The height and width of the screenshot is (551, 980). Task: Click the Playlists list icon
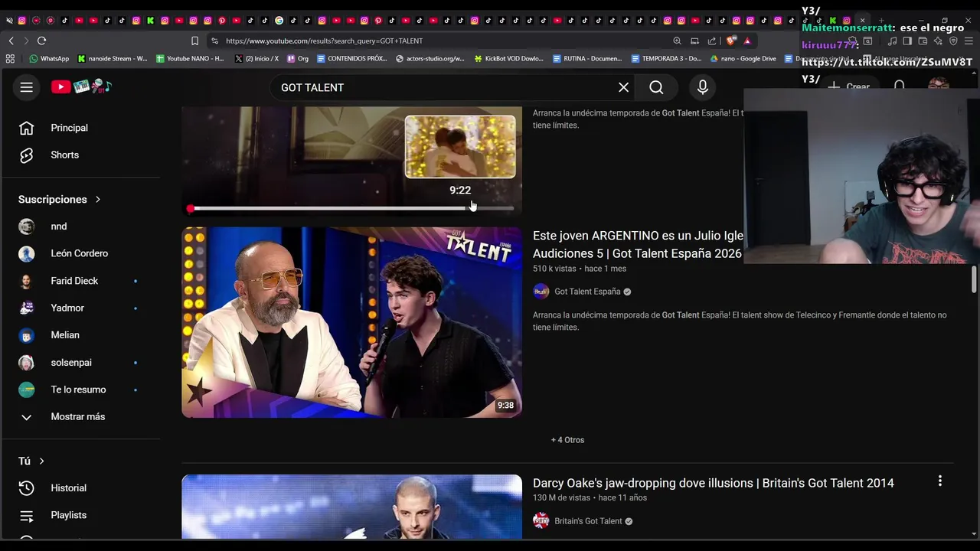(x=26, y=515)
